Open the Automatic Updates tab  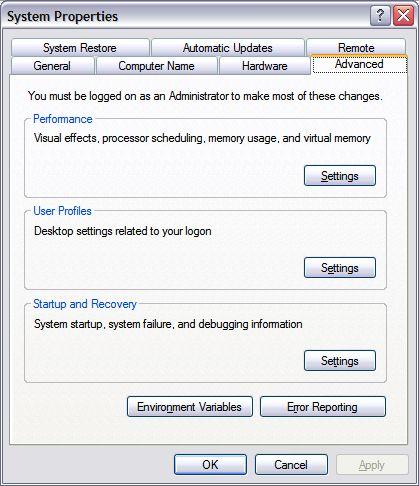coord(228,48)
